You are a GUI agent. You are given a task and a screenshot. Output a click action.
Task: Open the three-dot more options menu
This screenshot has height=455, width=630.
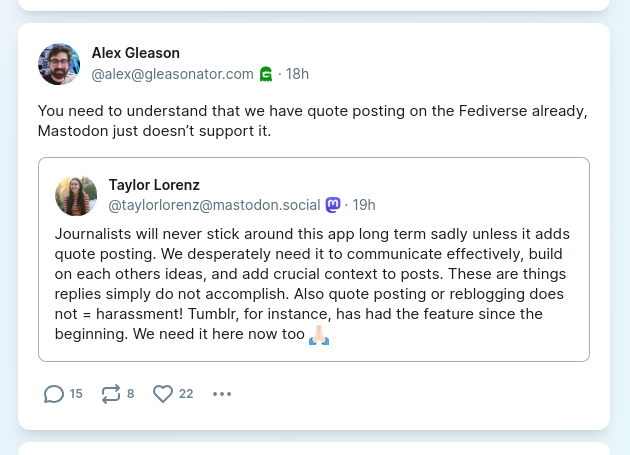(x=222, y=394)
